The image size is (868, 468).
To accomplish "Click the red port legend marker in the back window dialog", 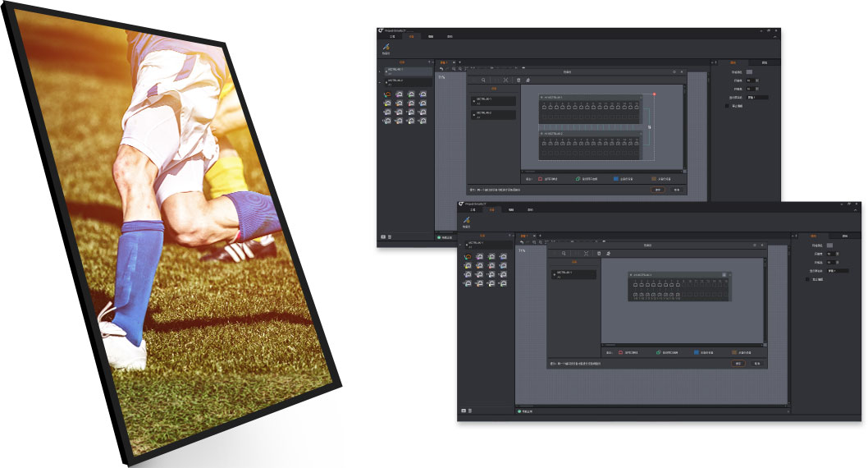I will click(541, 177).
